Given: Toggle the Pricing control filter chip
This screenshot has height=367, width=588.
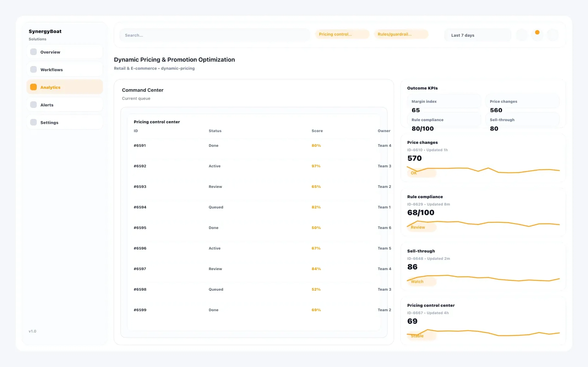Looking at the screenshot, I should [342, 34].
